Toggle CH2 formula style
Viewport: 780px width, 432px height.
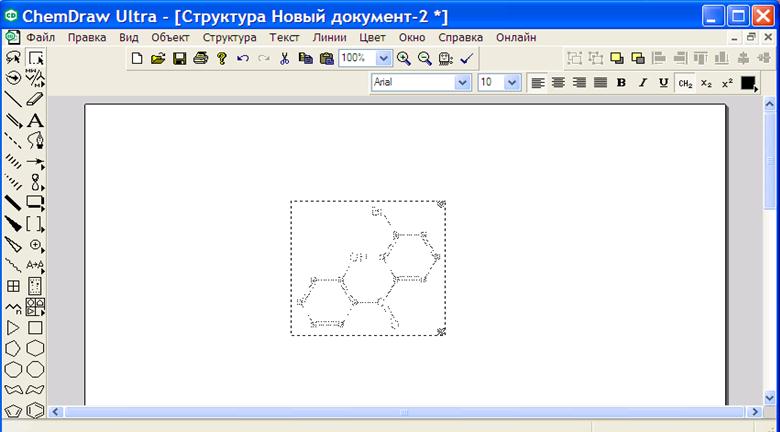[685, 83]
